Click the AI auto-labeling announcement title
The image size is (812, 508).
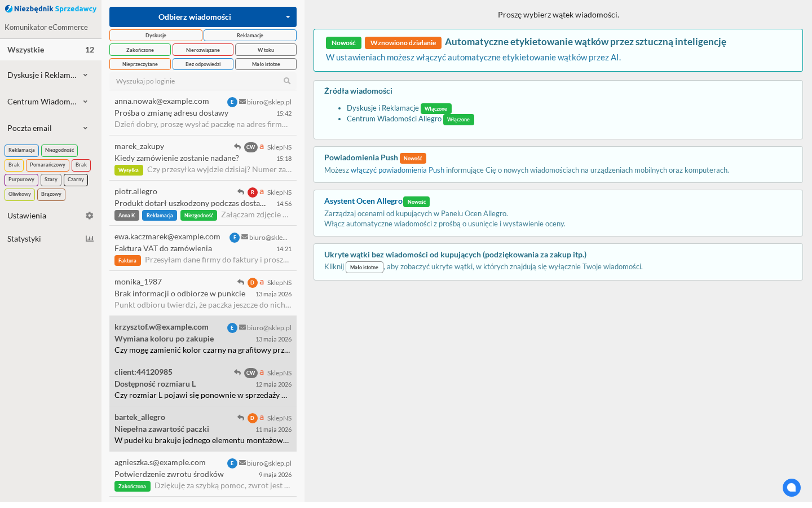click(585, 42)
